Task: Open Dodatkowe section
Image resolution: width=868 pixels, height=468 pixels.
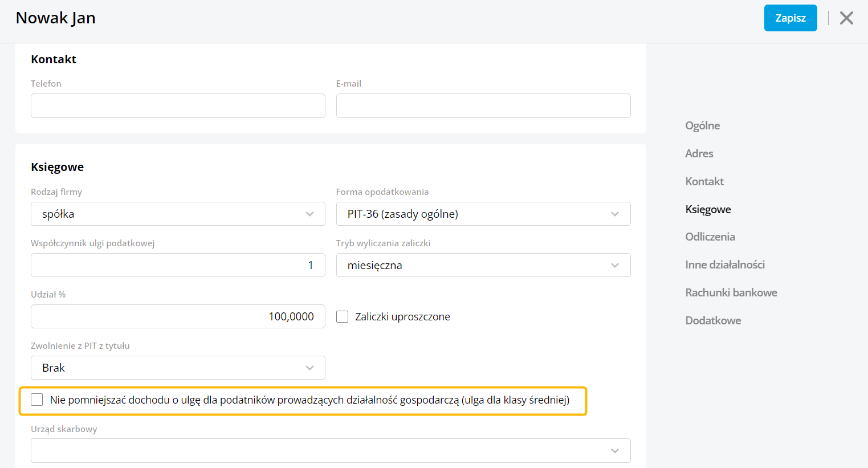Action: point(713,321)
